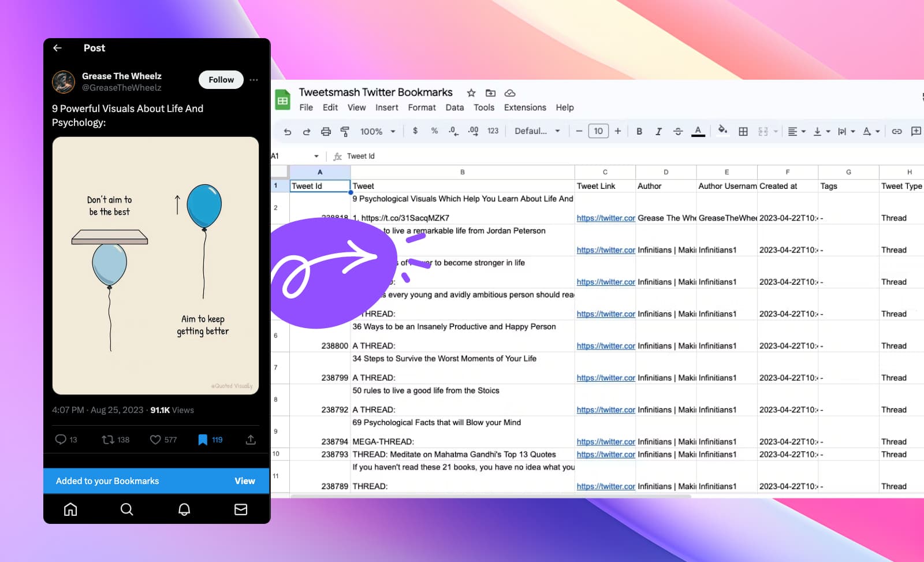This screenshot has height=562, width=924.
Task: Expand the merge cells dropdown arrow
Action: tap(776, 132)
